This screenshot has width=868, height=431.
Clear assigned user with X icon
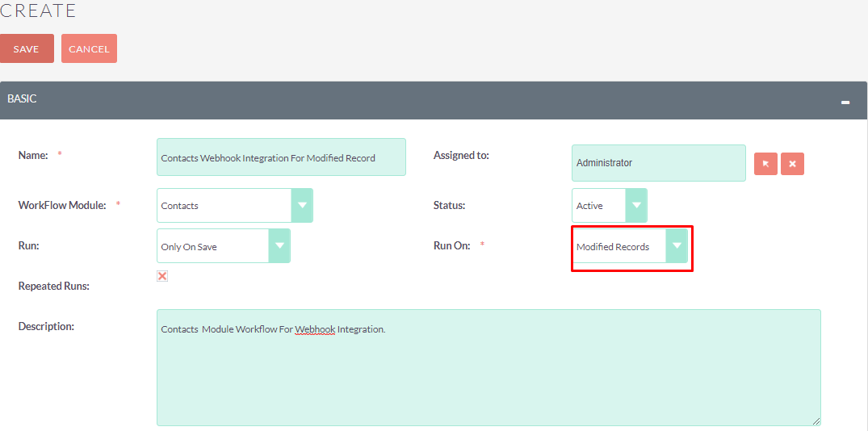(792, 164)
